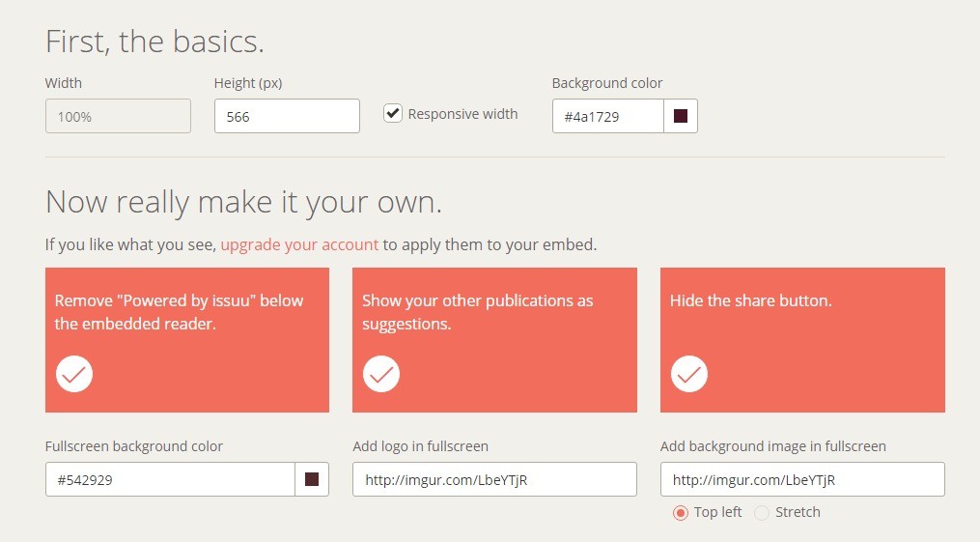Image resolution: width=980 pixels, height=542 pixels.
Task: Follow the upgrade your account link
Action: (299, 244)
